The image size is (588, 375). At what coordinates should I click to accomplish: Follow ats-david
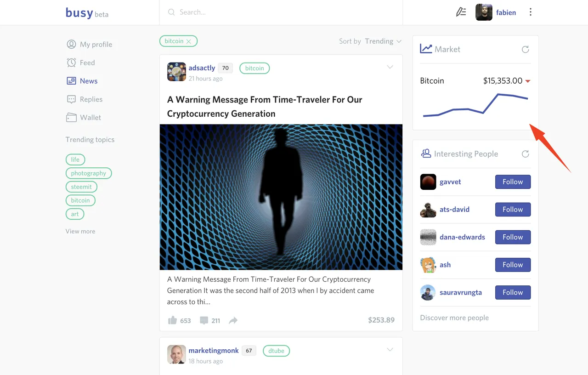513,210
